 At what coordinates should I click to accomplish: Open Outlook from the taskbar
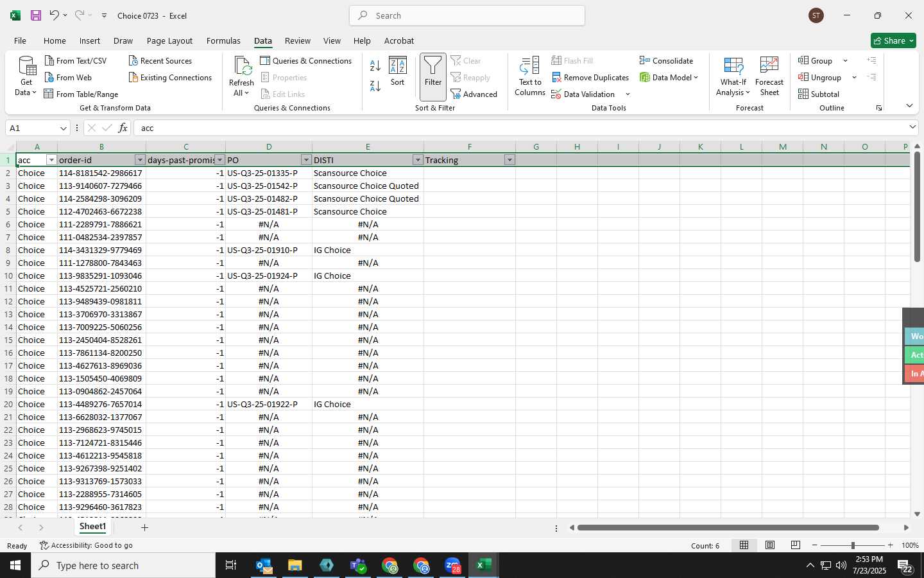[264, 565]
